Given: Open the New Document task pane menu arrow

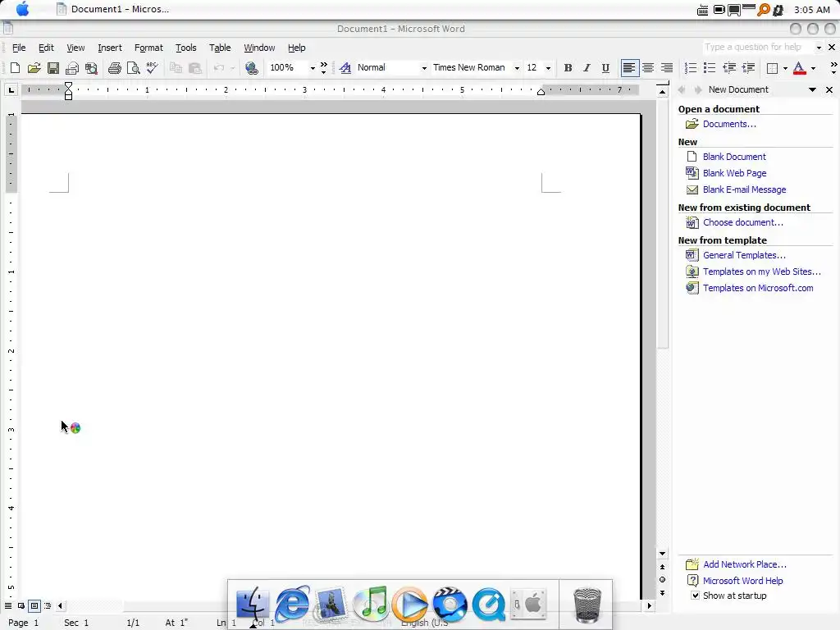Looking at the screenshot, I should (812, 89).
